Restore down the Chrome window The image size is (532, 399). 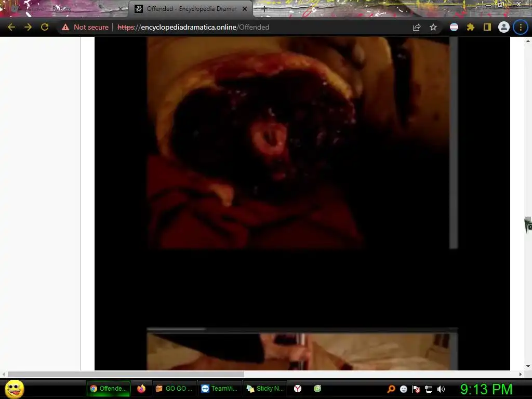click(x=501, y=5)
